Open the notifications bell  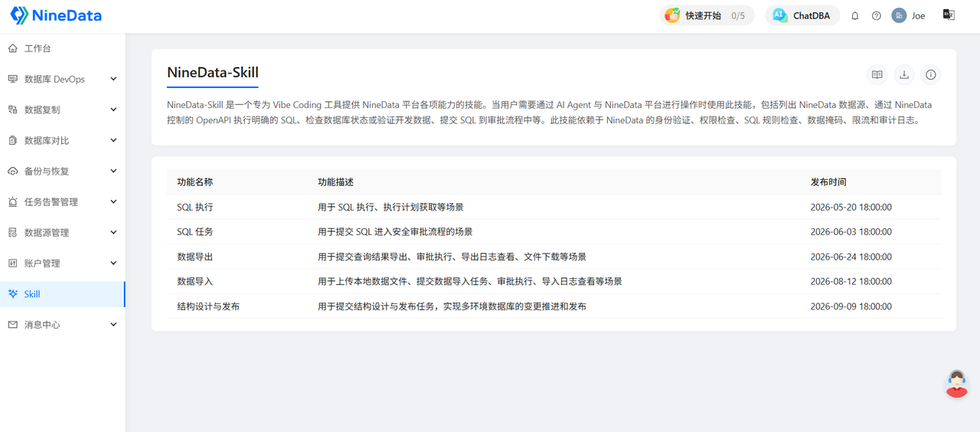point(855,15)
